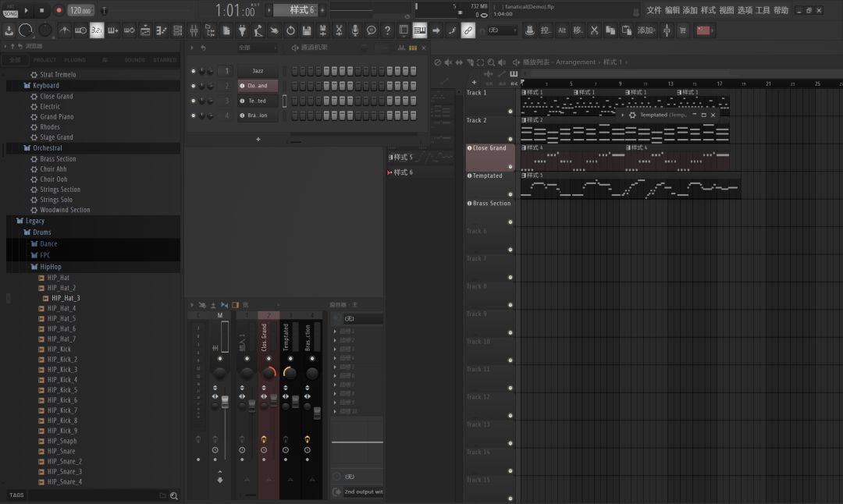Click the 添加 button in toolbar
The height and width of the screenshot is (504, 843).
[646, 30]
